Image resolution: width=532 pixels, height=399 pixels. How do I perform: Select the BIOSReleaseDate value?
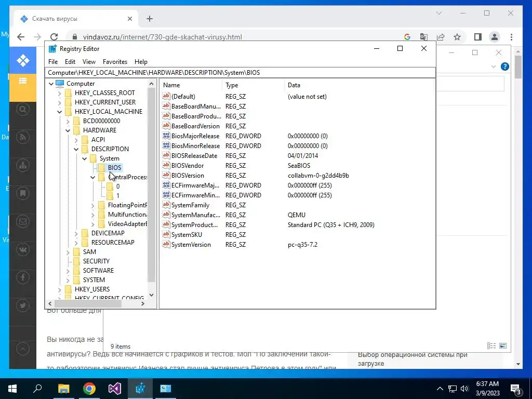pyautogui.click(x=194, y=156)
